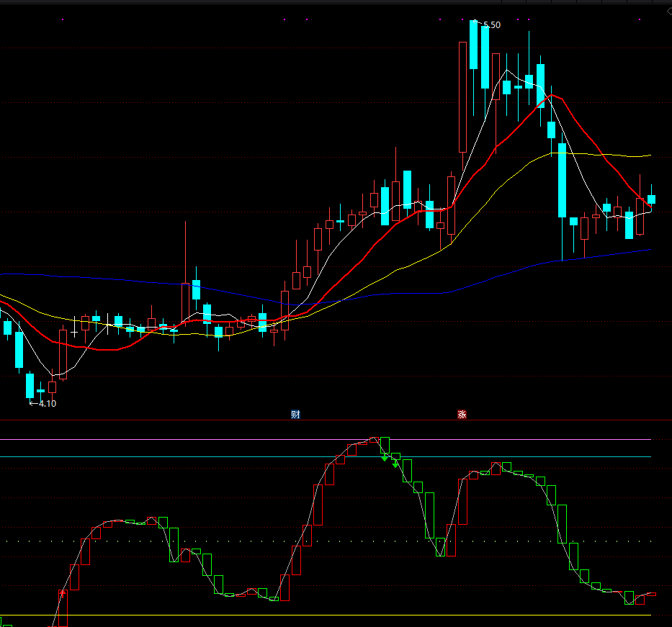Click the magenta horizontal indicator line
672x627 pixels.
coord(326,439)
